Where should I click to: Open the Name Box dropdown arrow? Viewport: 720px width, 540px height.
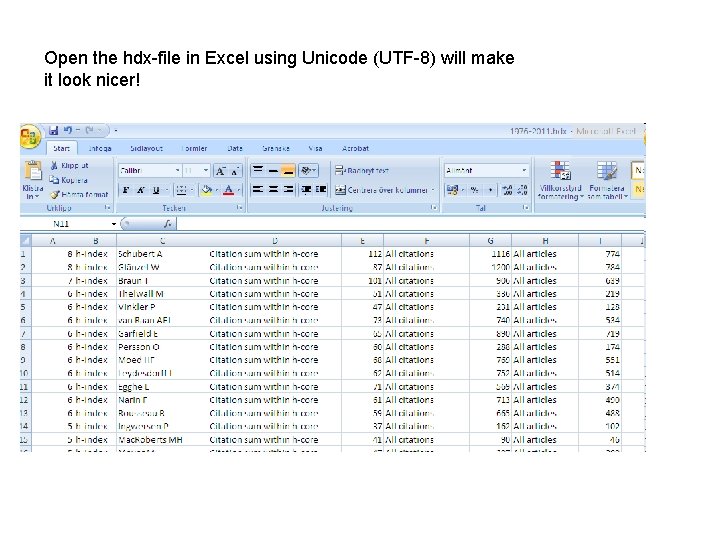pyautogui.click(x=113, y=224)
